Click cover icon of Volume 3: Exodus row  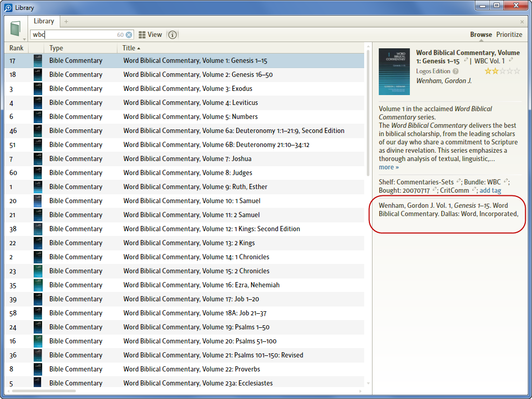coord(38,89)
